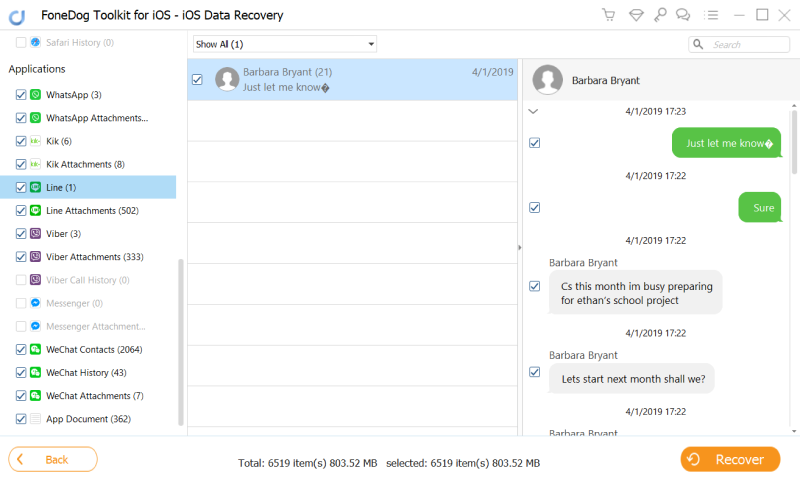Viewport: 800px width, 489px height.
Task: Click Barbara Bryant avatar in conversation list
Action: pos(227,80)
